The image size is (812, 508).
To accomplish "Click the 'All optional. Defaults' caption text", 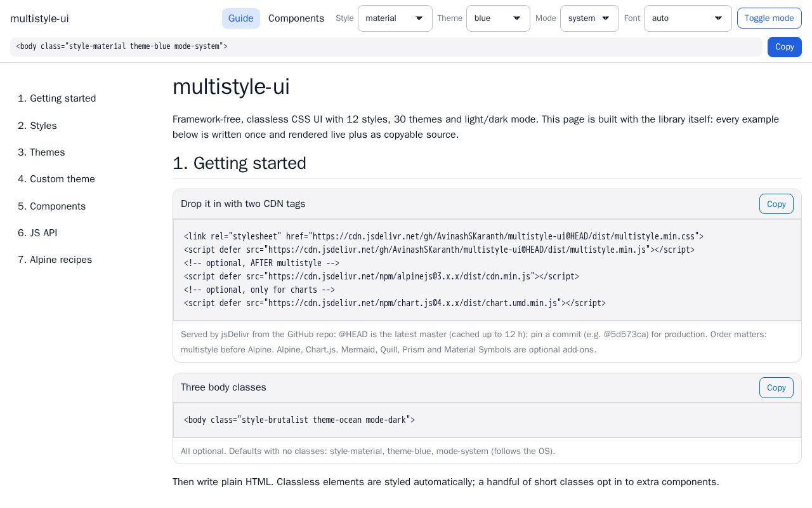I will (368, 451).
